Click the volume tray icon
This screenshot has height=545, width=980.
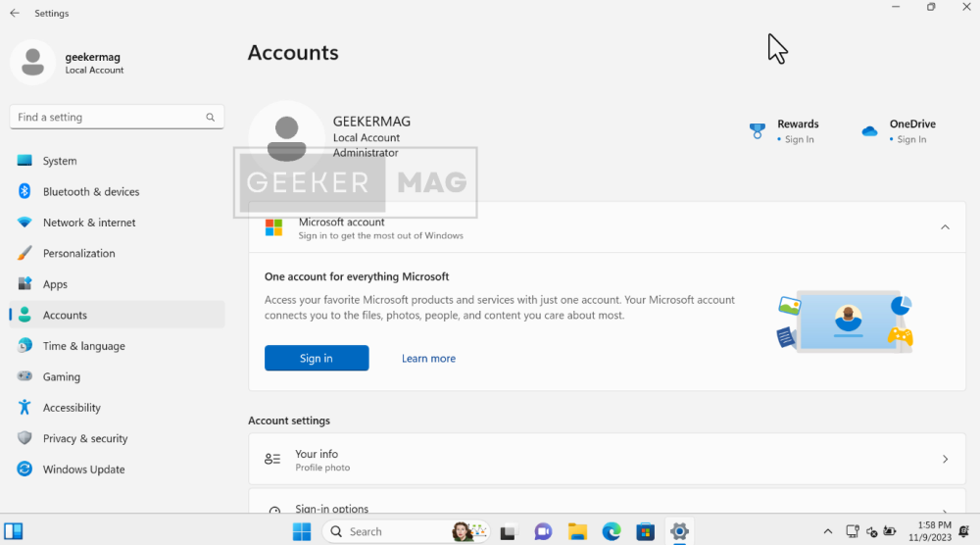[x=871, y=532]
